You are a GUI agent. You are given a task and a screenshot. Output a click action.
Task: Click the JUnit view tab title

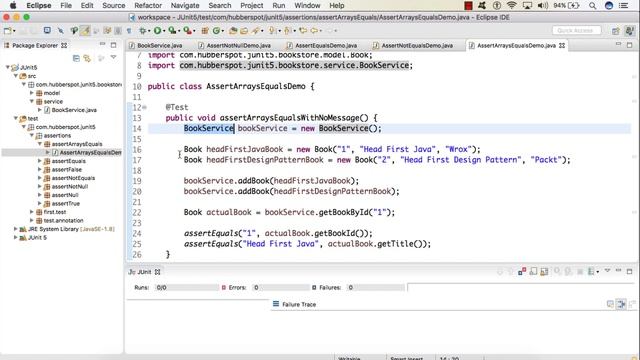point(144,272)
